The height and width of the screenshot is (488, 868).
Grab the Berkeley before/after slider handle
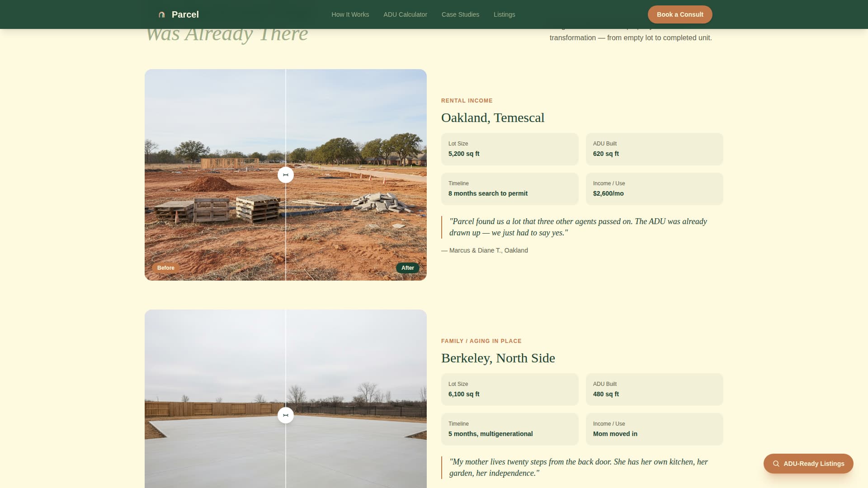286,415
